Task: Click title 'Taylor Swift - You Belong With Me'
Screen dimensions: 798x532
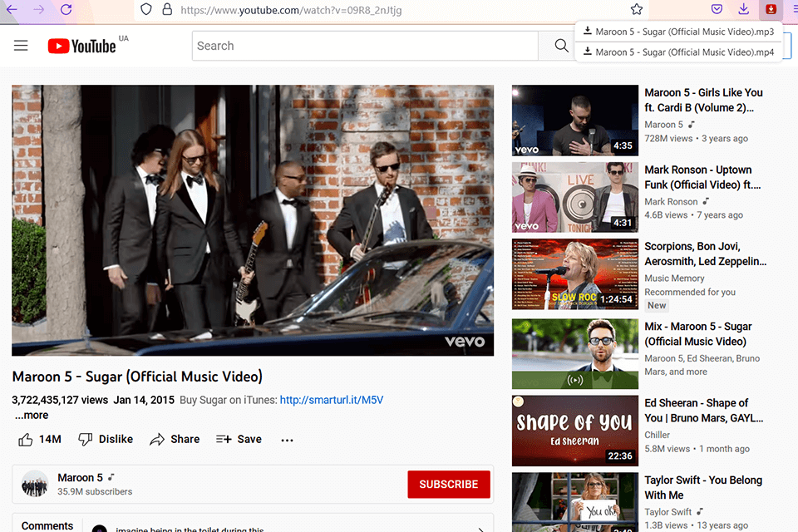Action: coord(703,488)
